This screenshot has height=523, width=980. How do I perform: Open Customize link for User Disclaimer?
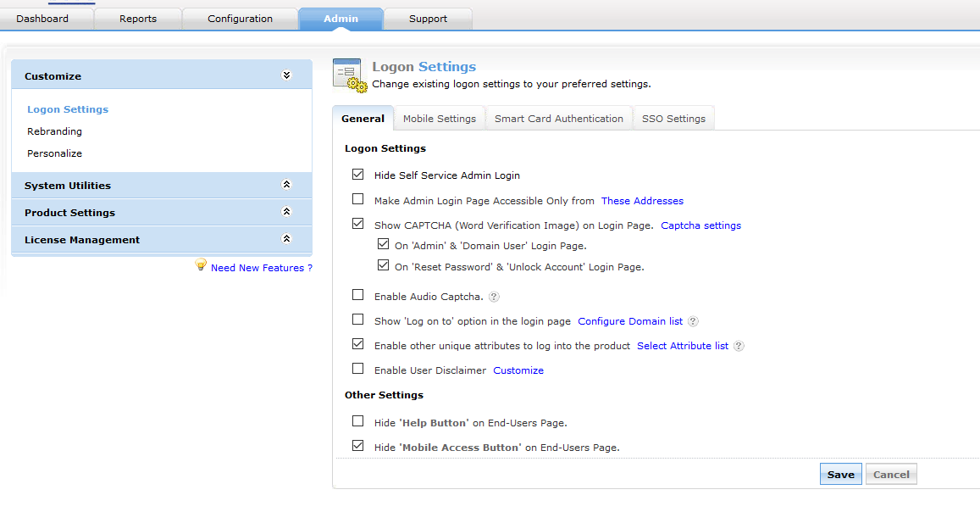coord(518,370)
